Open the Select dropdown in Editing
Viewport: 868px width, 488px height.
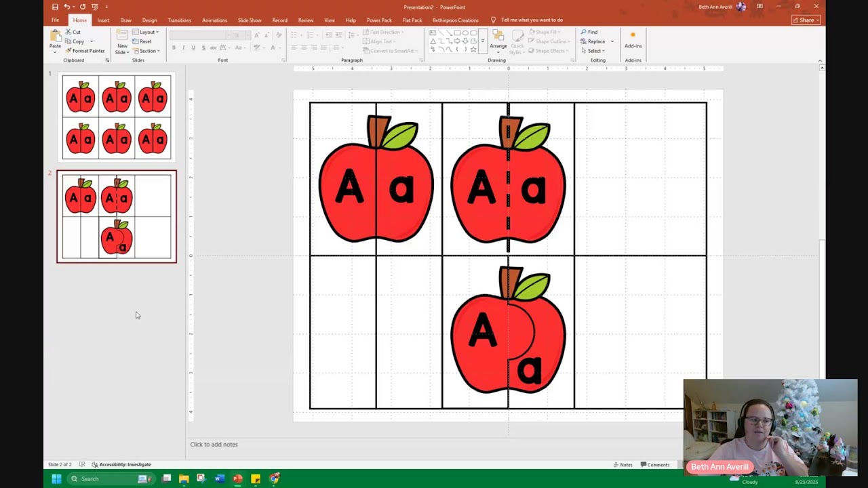593,51
